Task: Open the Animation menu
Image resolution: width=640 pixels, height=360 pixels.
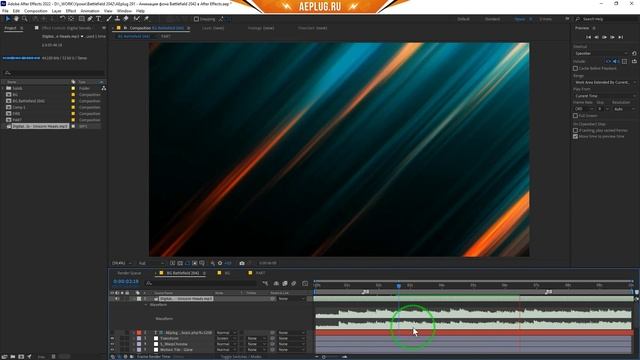Action: point(90,11)
